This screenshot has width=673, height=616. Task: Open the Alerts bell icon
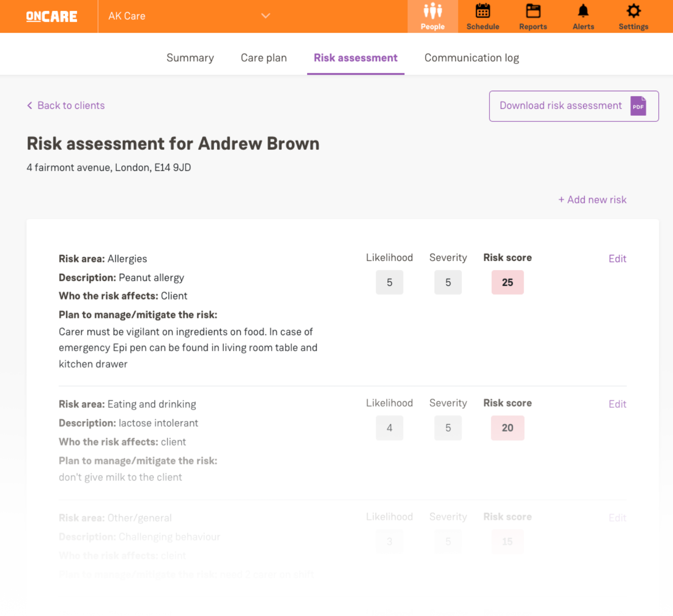(583, 11)
